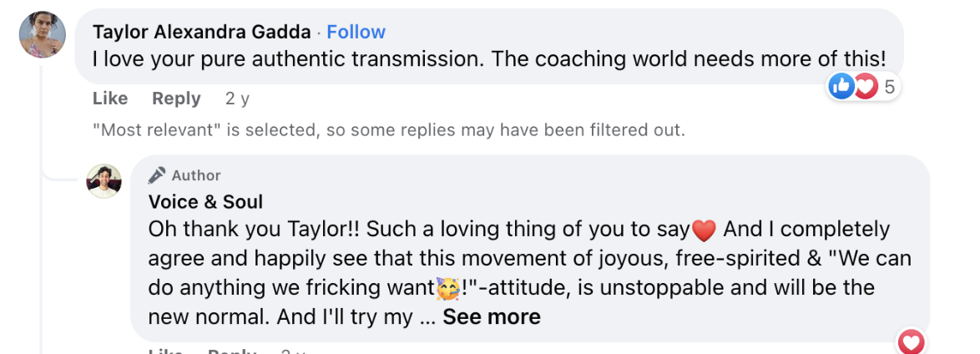Click inside Voice & Soul's reply text bubble
This screenshot has height=354, width=980.
(530, 248)
